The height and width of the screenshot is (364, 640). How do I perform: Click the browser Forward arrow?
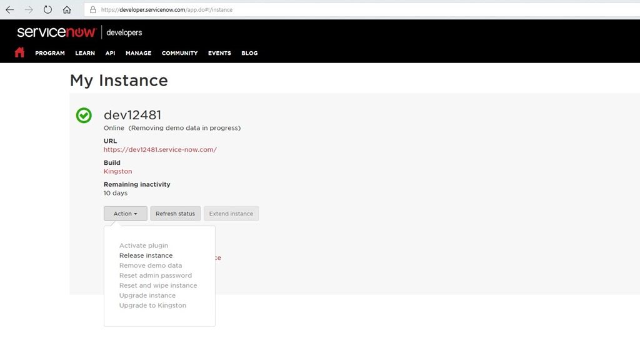coord(29,10)
